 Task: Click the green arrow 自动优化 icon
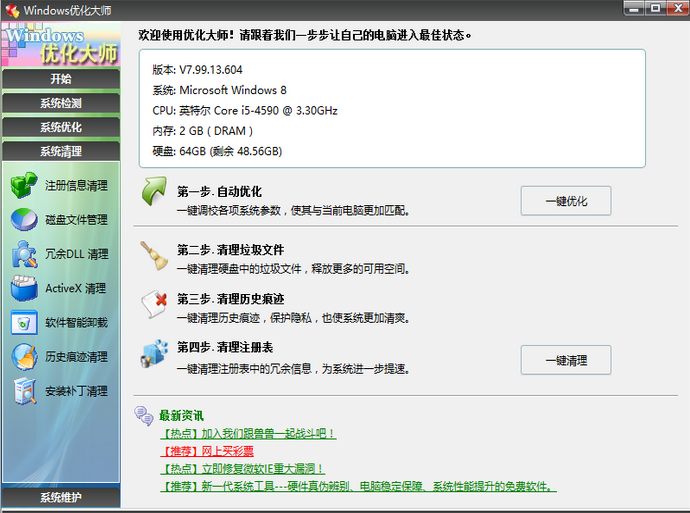154,191
